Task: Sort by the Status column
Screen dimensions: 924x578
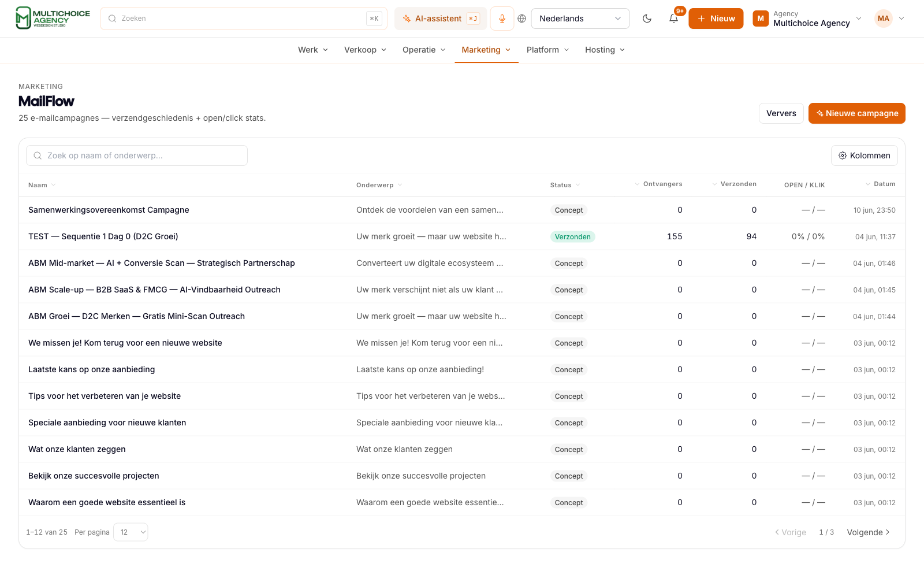Action: pyautogui.click(x=565, y=185)
